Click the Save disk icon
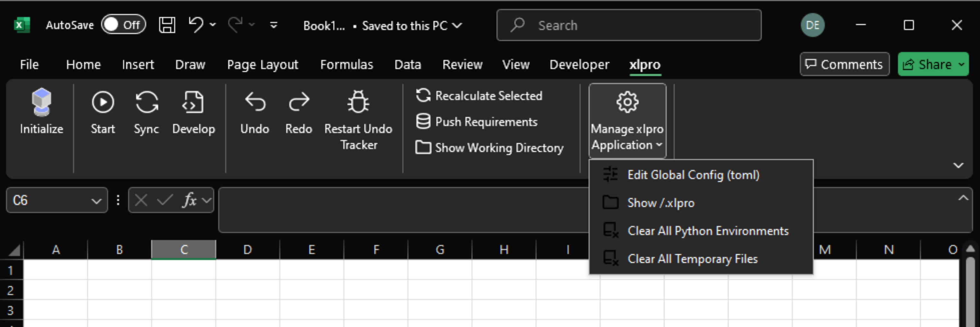 [167, 25]
